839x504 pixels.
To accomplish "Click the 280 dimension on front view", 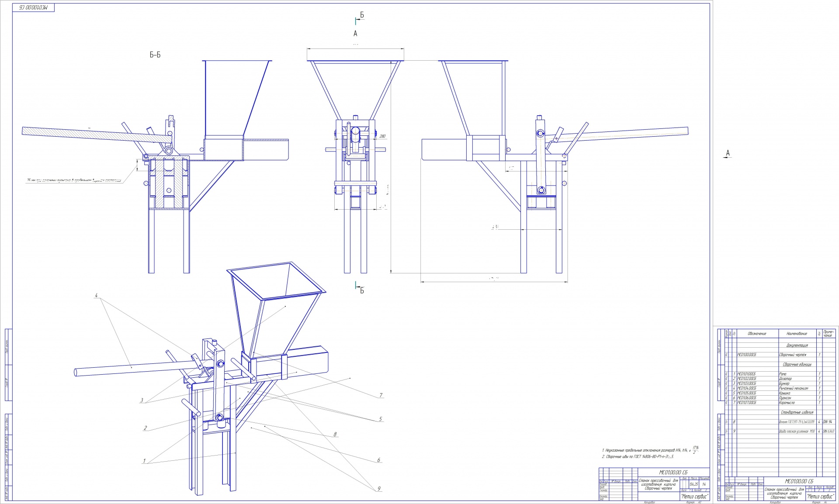I will (x=382, y=136).
